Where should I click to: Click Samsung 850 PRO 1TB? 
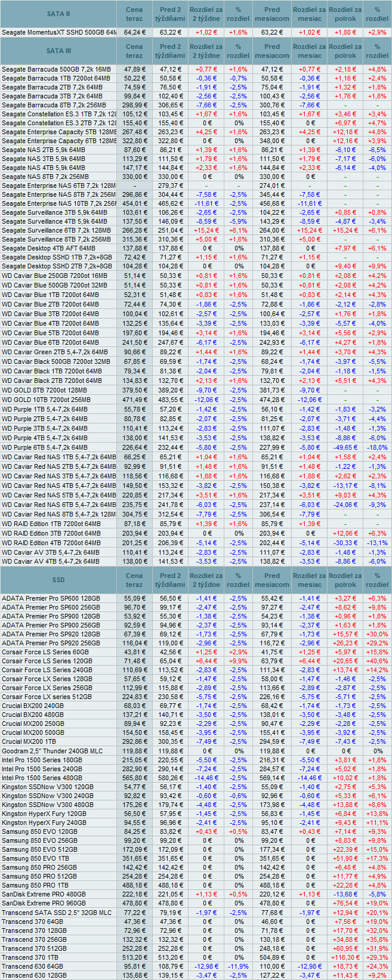pos(35,885)
